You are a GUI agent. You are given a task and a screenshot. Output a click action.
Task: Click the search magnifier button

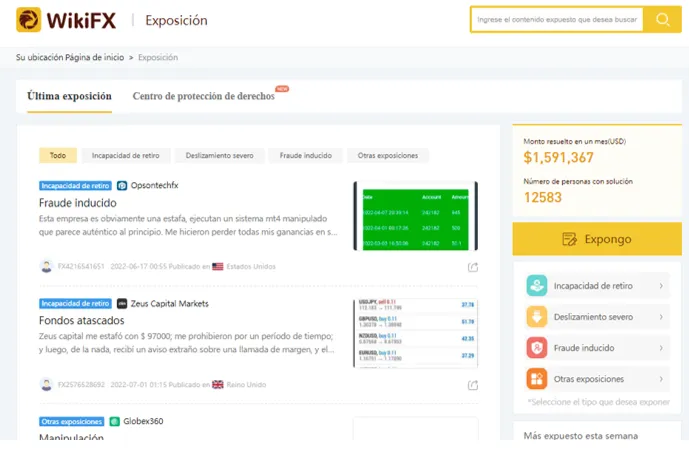(662, 19)
